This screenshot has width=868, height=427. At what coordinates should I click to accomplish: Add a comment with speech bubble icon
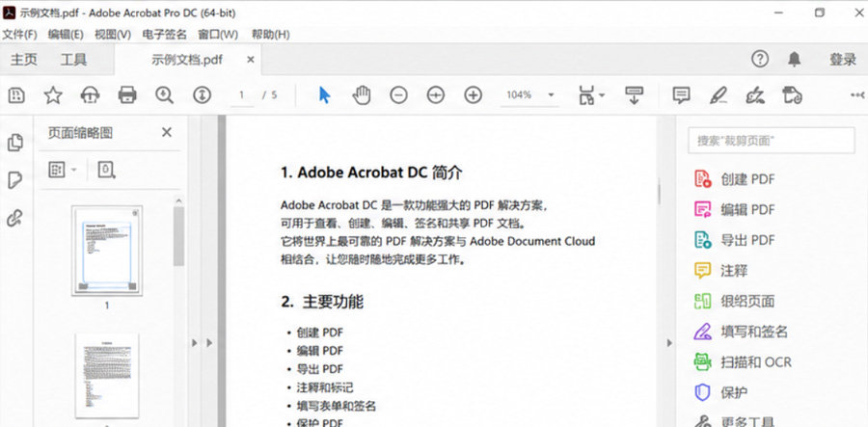(x=681, y=95)
